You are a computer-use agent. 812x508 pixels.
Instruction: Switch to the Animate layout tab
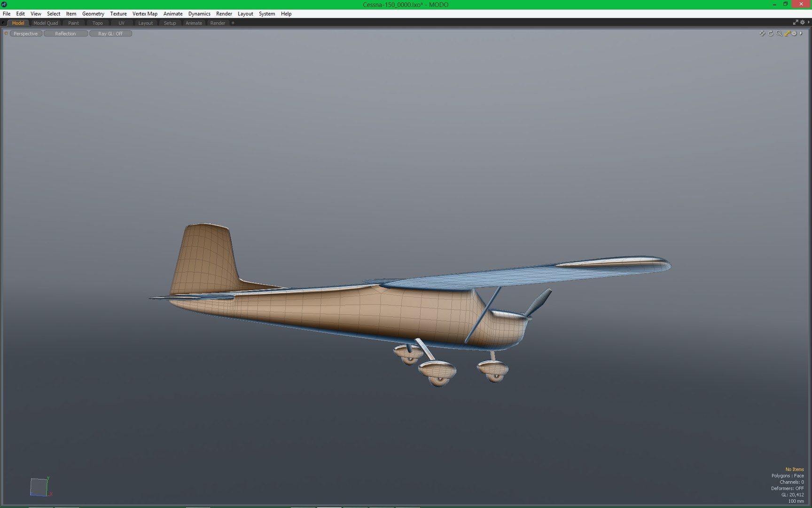194,23
